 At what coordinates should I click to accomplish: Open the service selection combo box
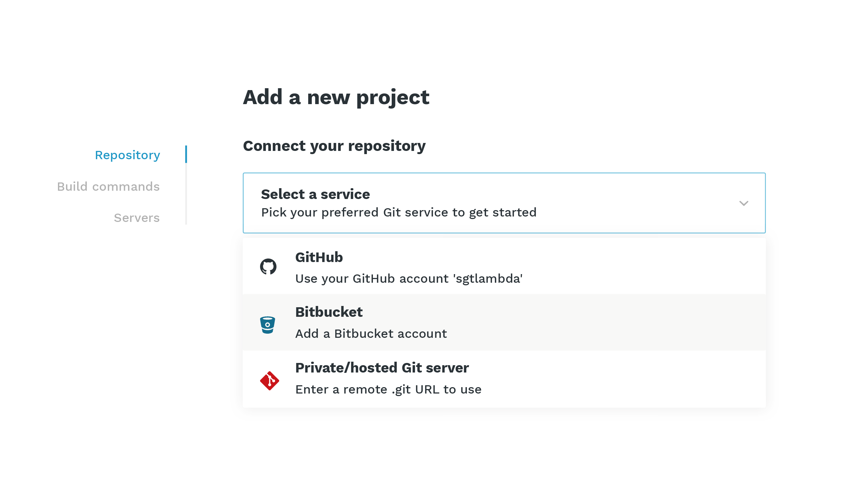[x=504, y=203]
